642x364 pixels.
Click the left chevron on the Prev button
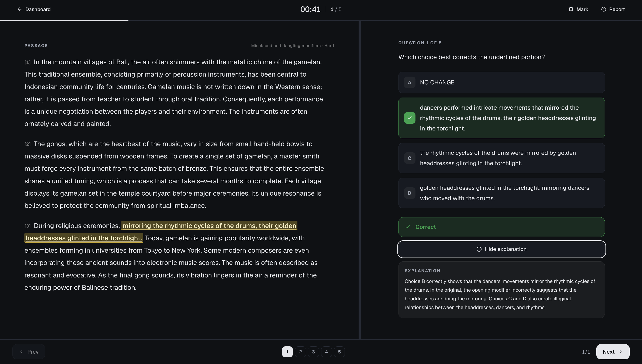click(21, 352)
